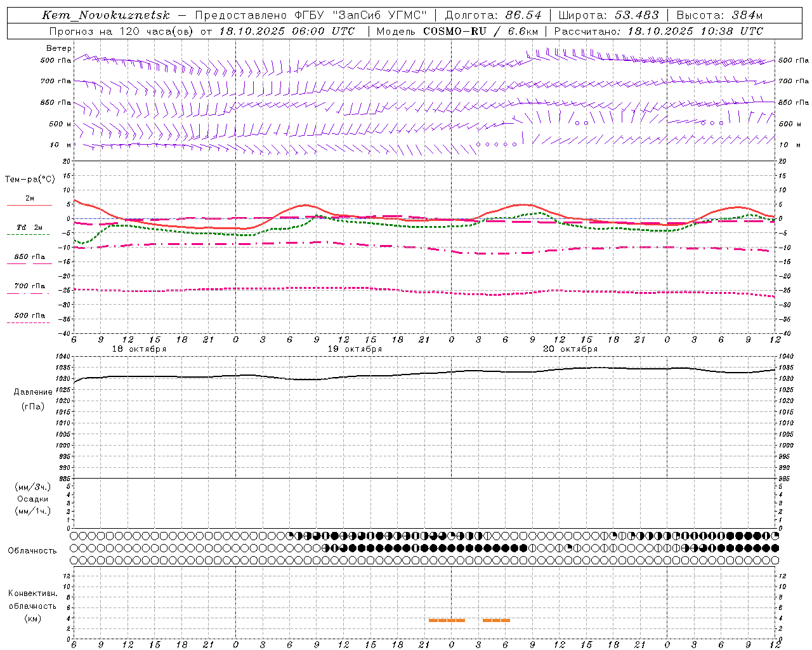812x650 pixels.
Task: Select the latitude value Широта: 53.483
Action: pos(608,15)
